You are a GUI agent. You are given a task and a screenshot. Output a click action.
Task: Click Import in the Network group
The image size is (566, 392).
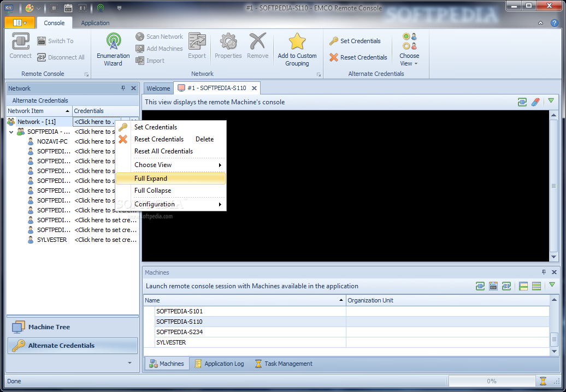pyautogui.click(x=150, y=61)
